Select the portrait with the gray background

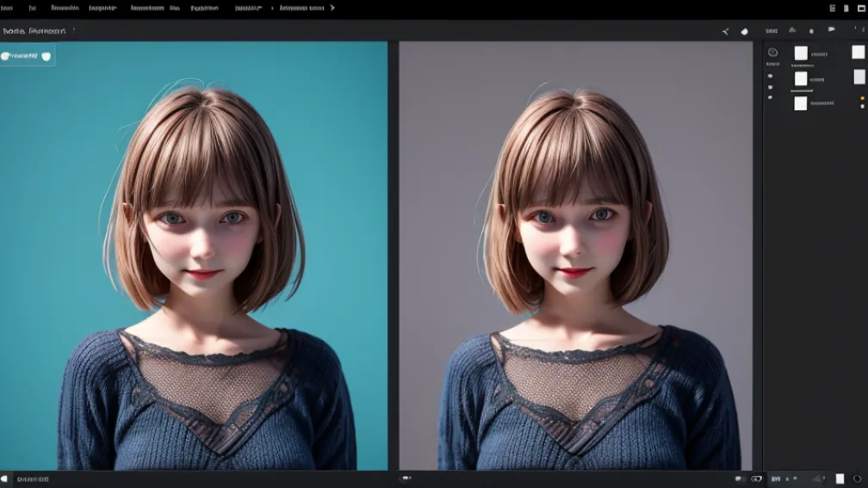[576, 256]
